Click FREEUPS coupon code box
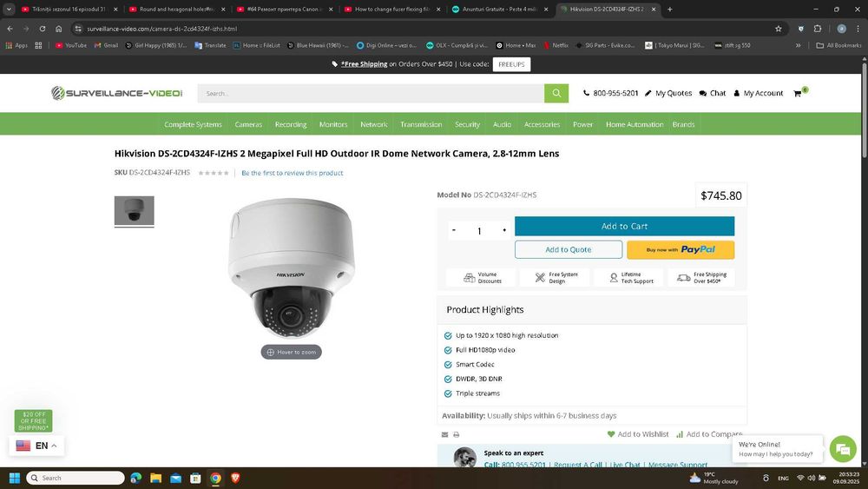868x489 pixels. pos(511,64)
